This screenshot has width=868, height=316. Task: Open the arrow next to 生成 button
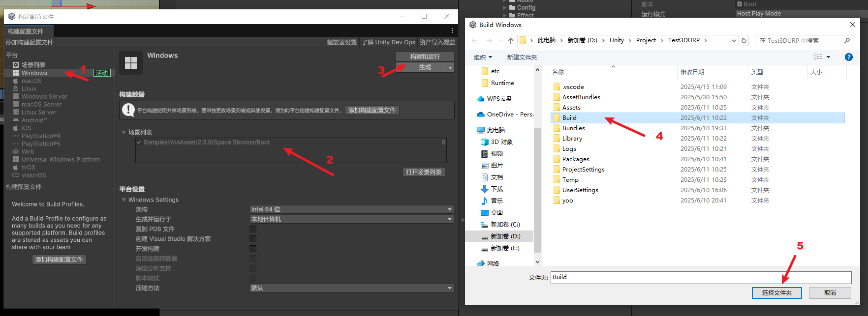coord(450,67)
